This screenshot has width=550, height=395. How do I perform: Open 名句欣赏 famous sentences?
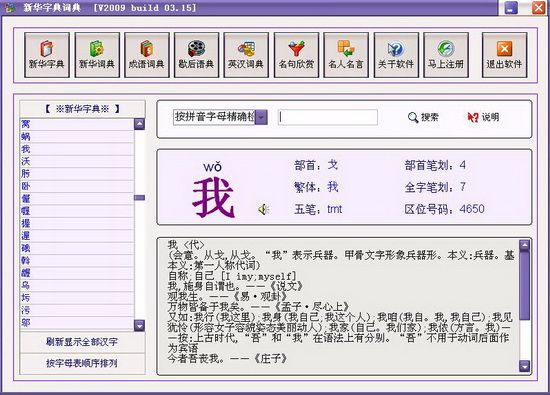click(296, 55)
